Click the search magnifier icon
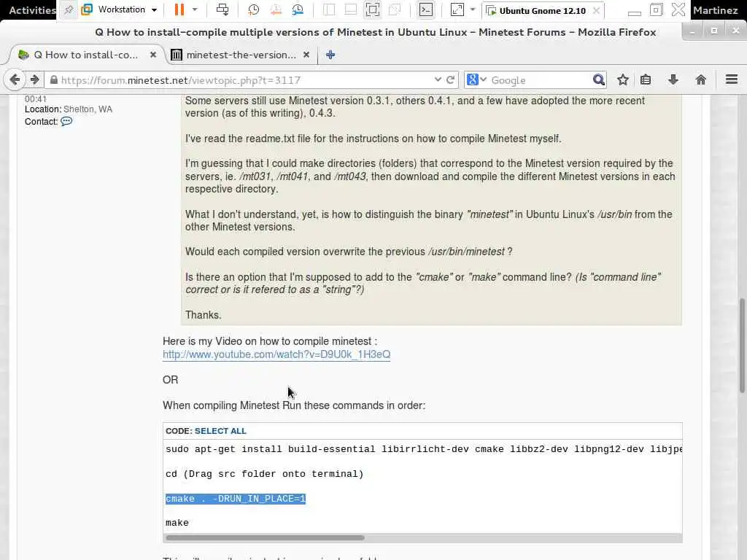Image resolution: width=747 pixels, height=560 pixels. pyautogui.click(x=599, y=79)
